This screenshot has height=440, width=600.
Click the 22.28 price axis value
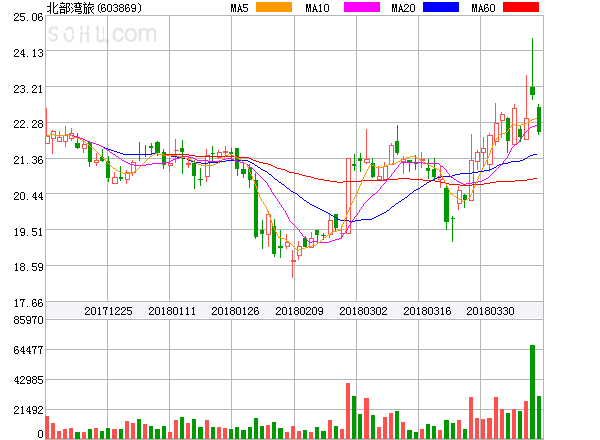(28, 124)
